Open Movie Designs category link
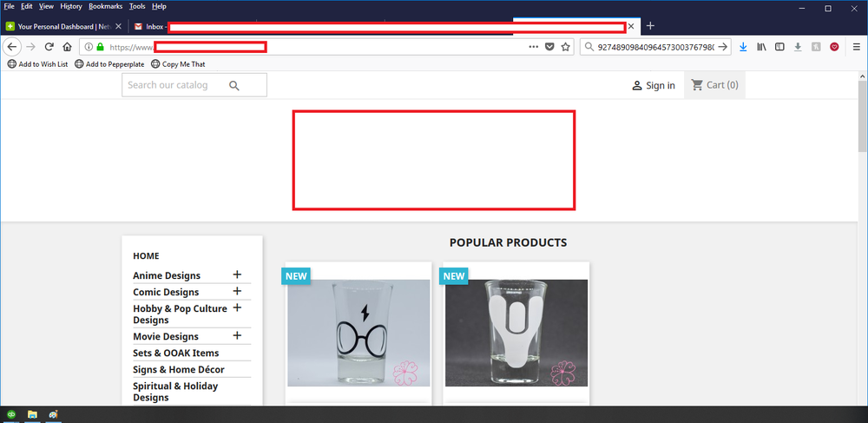 pos(166,336)
